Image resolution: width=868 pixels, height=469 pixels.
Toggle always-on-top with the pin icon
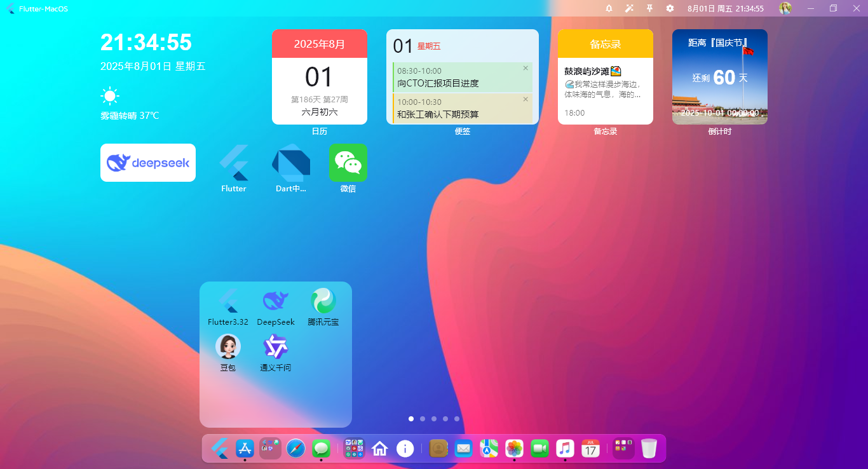(x=649, y=8)
